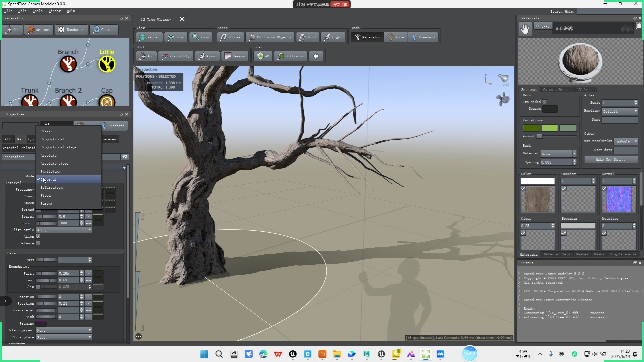Open Generation Options
The image size is (644, 362).
click(x=104, y=30)
